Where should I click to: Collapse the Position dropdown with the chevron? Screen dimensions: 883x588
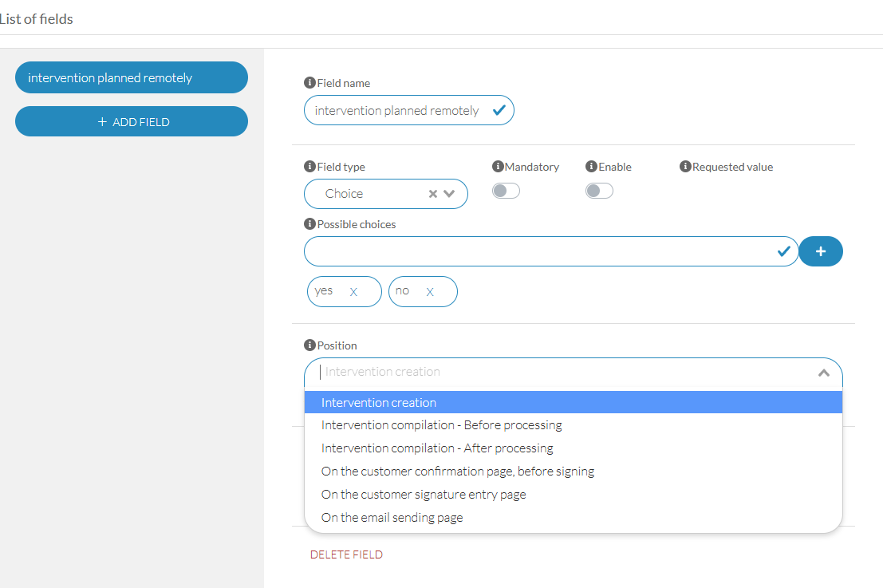coord(824,373)
